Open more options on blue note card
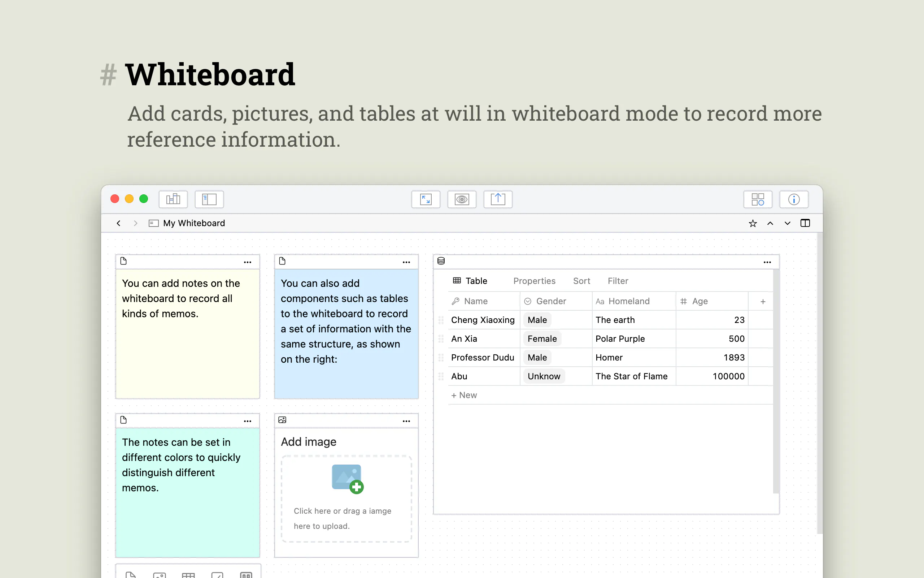Image resolution: width=924 pixels, height=578 pixels. (x=406, y=262)
